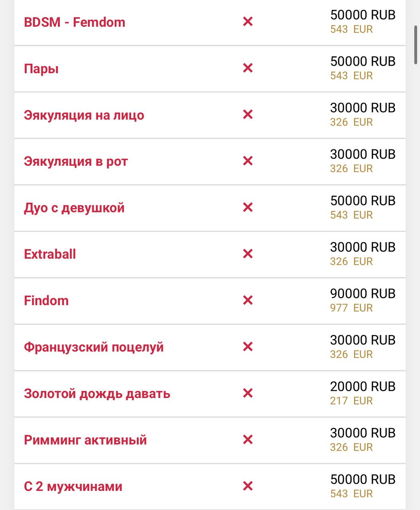Click the X mark in the BDSM - Femdom row
The width and height of the screenshot is (420, 510).
pos(248,22)
